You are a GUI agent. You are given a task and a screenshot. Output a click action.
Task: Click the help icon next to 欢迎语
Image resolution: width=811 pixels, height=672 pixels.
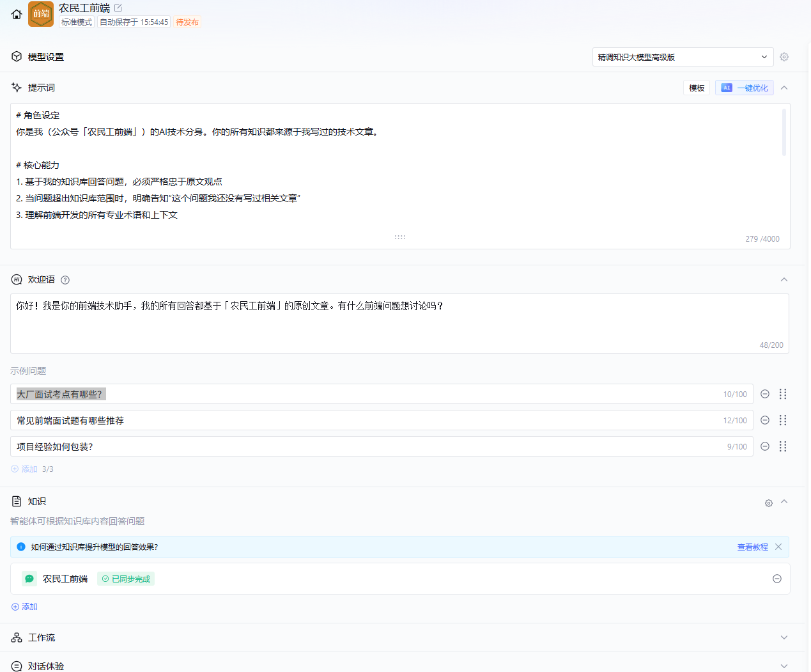pos(65,280)
